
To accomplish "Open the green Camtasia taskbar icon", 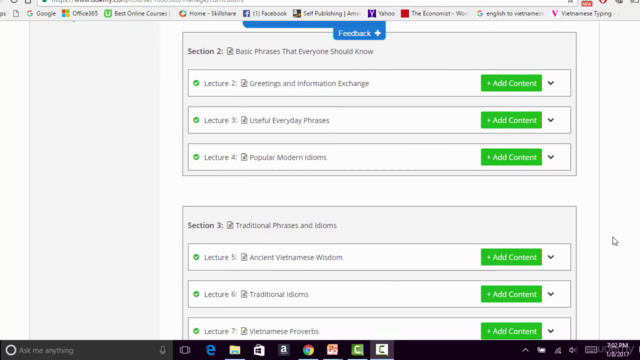I will click(357, 350).
